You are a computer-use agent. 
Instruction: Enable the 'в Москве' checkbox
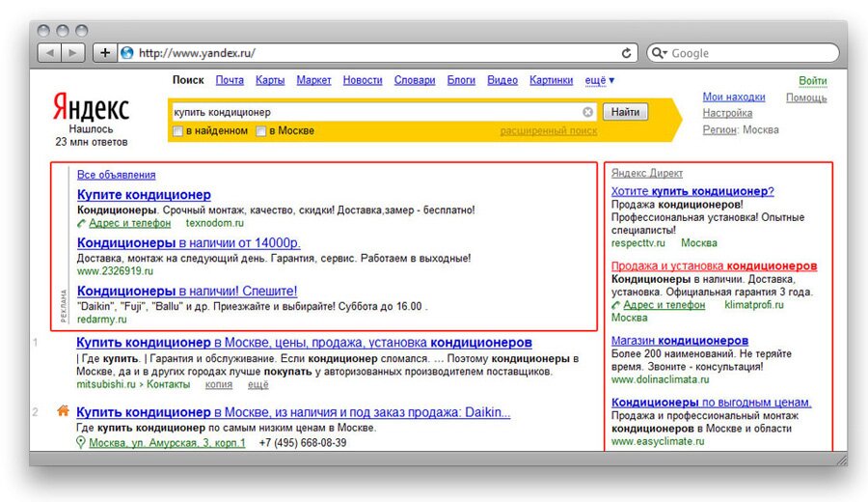(x=260, y=131)
